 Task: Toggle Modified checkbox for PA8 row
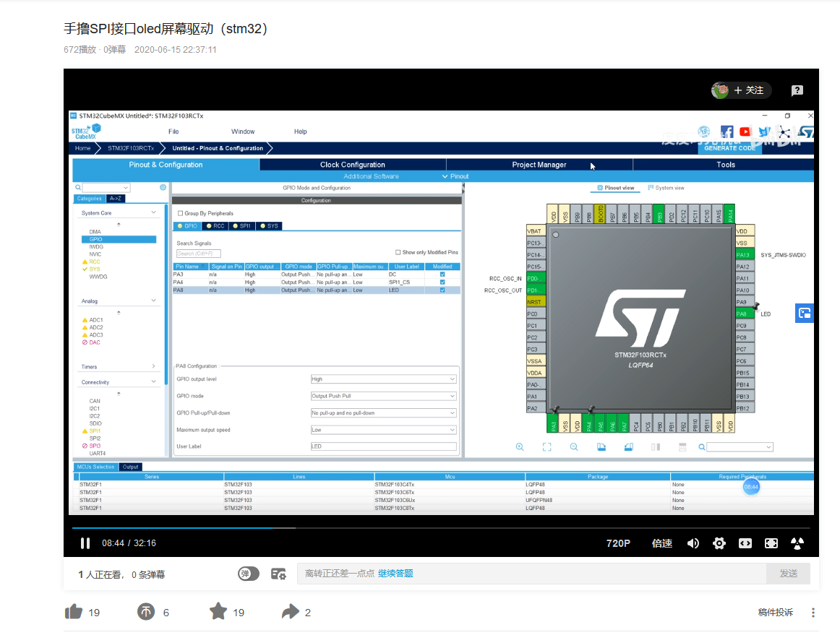point(442,290)
